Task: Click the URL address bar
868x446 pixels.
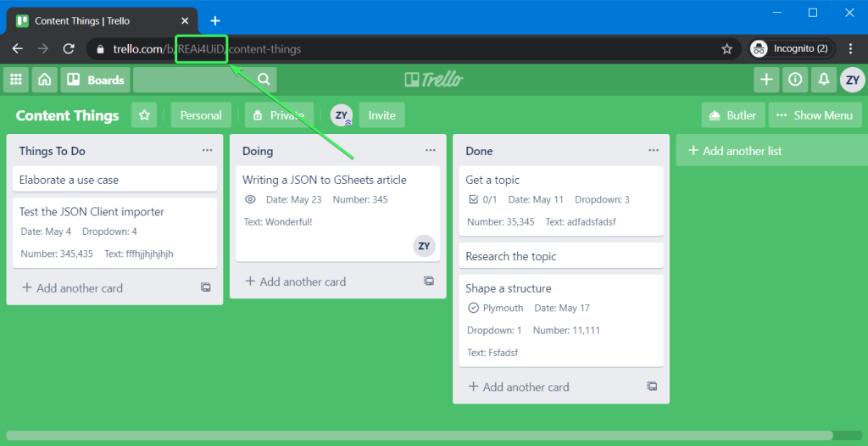Action: (414, 49)
